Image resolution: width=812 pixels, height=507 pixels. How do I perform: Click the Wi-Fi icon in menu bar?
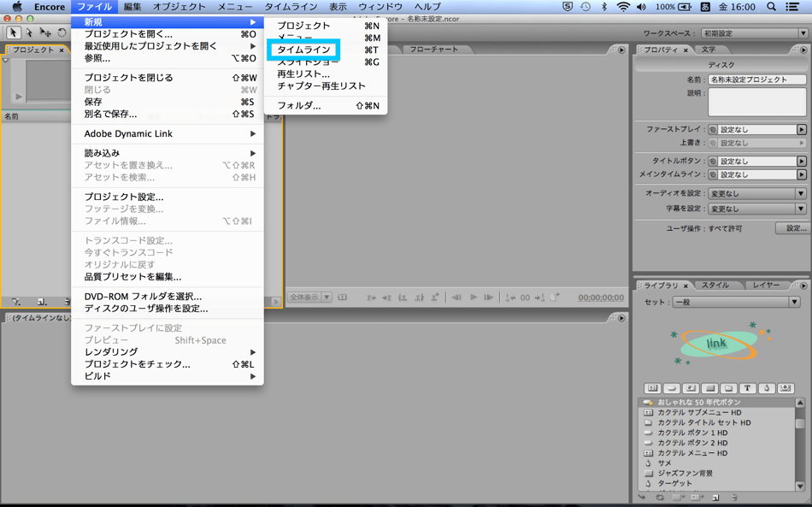pos(623,7)
